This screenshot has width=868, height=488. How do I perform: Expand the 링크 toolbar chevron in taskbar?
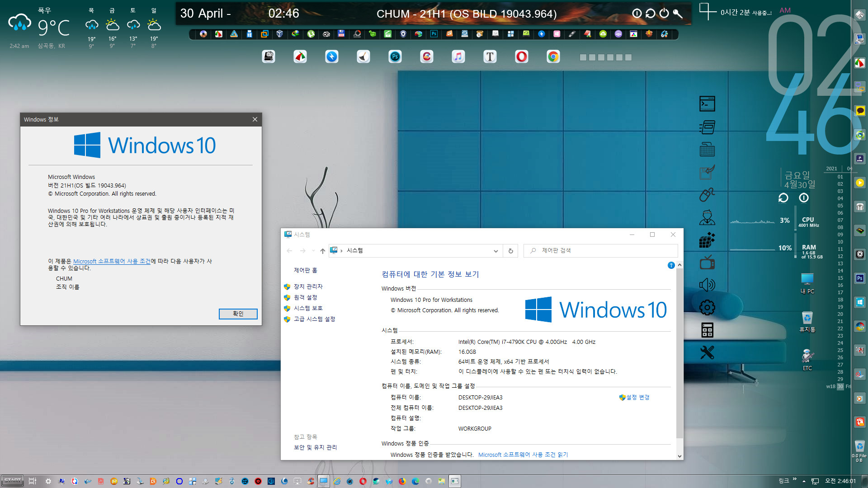pyautogui.click(x=794, y=479)
